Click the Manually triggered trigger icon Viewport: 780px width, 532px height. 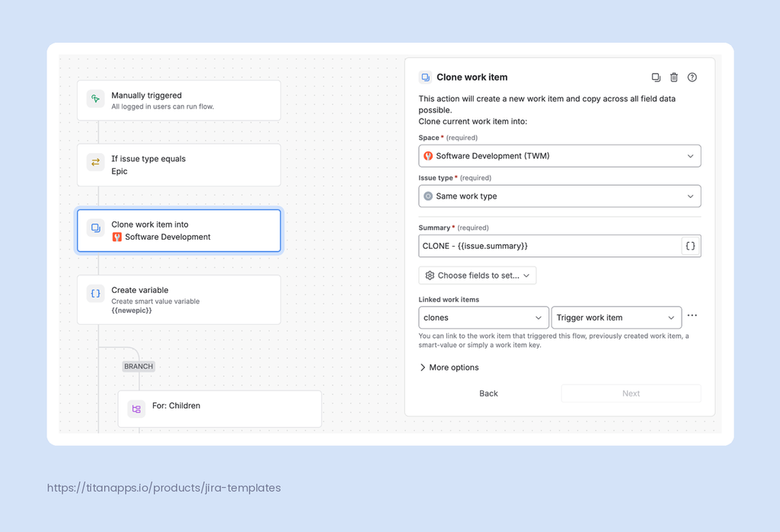[x=95, y=98]
